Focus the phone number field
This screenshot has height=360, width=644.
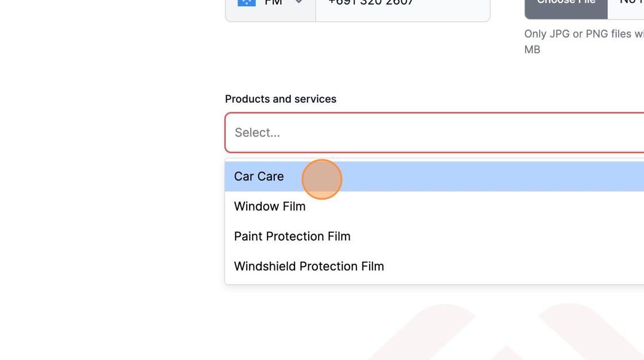coord(402,8)
